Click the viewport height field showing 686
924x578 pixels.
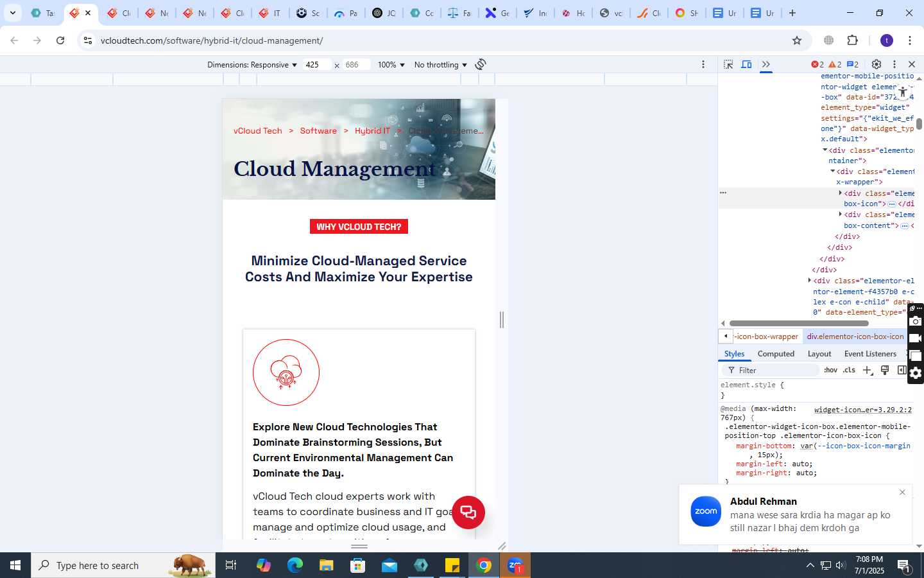pos(357,65)
